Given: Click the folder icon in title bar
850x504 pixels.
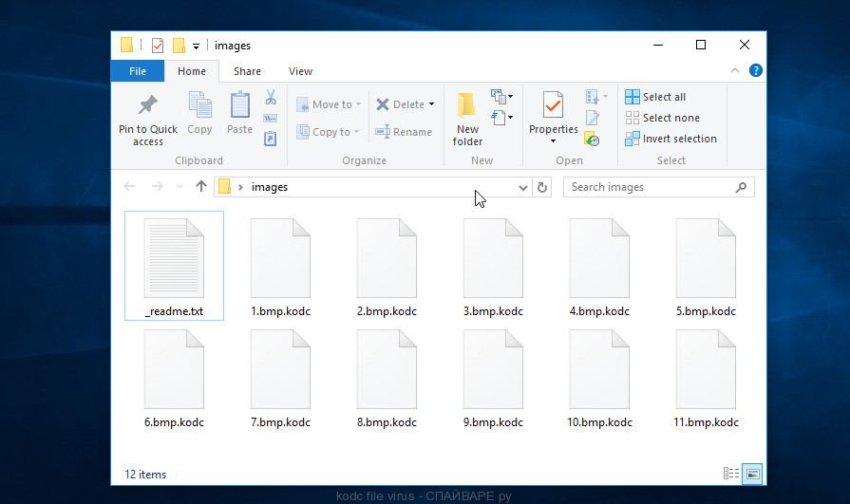Looking at the screenshot, I should click(127, 45).
